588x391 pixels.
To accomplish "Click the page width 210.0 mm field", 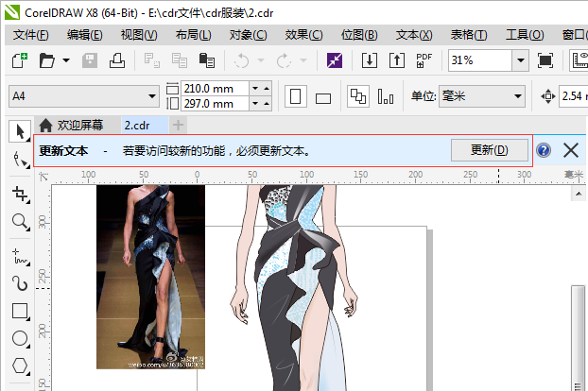I will click(215, 89).
